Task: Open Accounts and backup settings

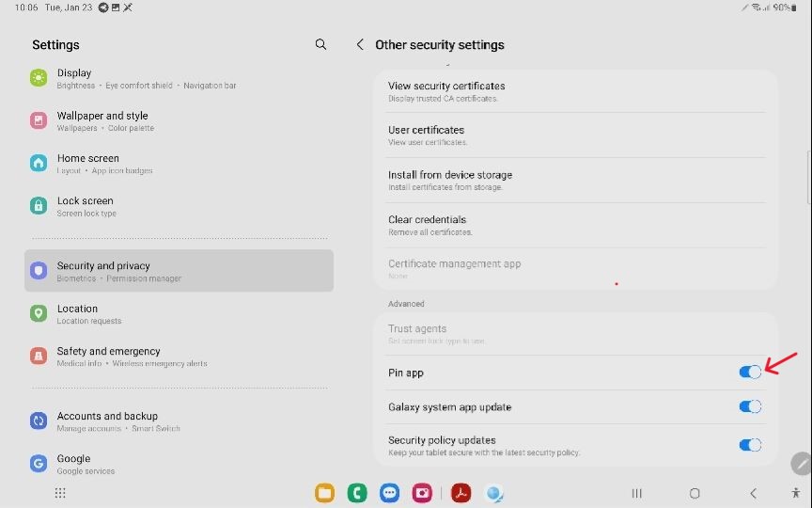Action: (179, 421)
